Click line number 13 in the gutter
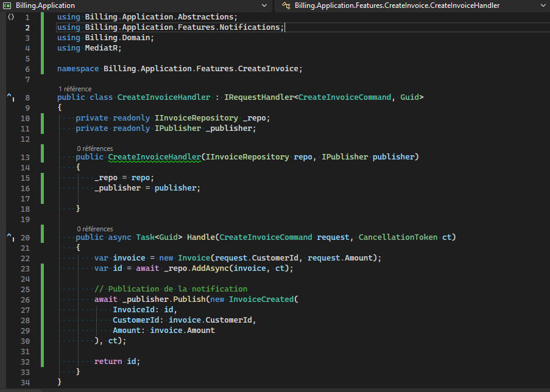The width and height of the screenshot is (550, 392). [24, 157]
